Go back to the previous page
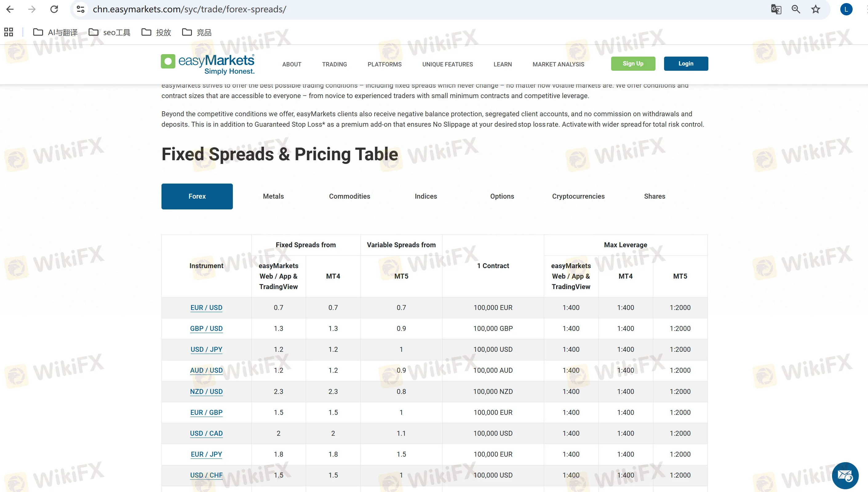 click(10, 9)
